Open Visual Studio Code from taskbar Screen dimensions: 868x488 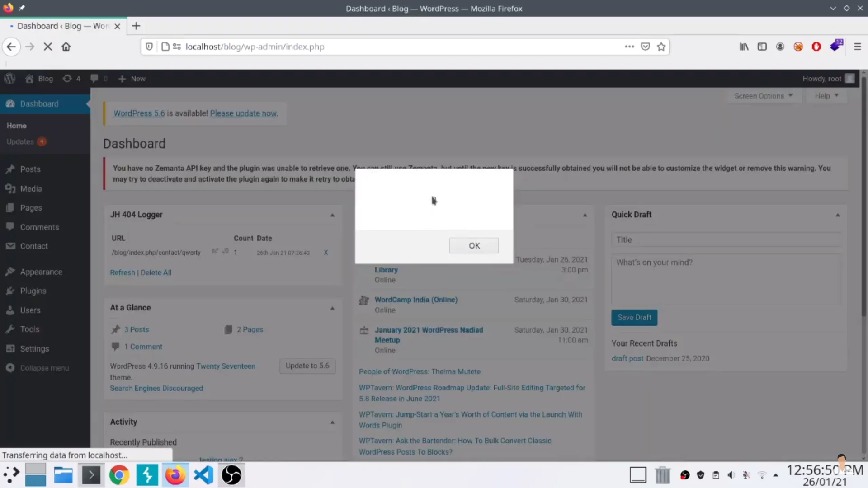pos(203,475)
